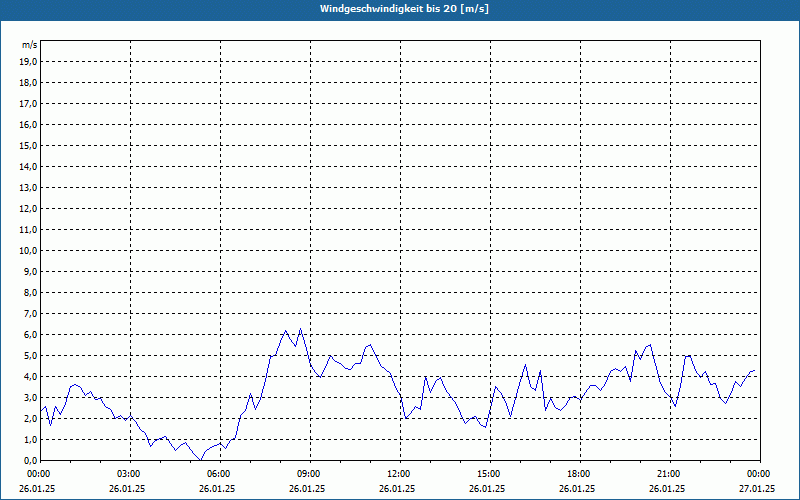Choose the '8,0' y-axis value
The image size is (800, 500).
[30, 292]
